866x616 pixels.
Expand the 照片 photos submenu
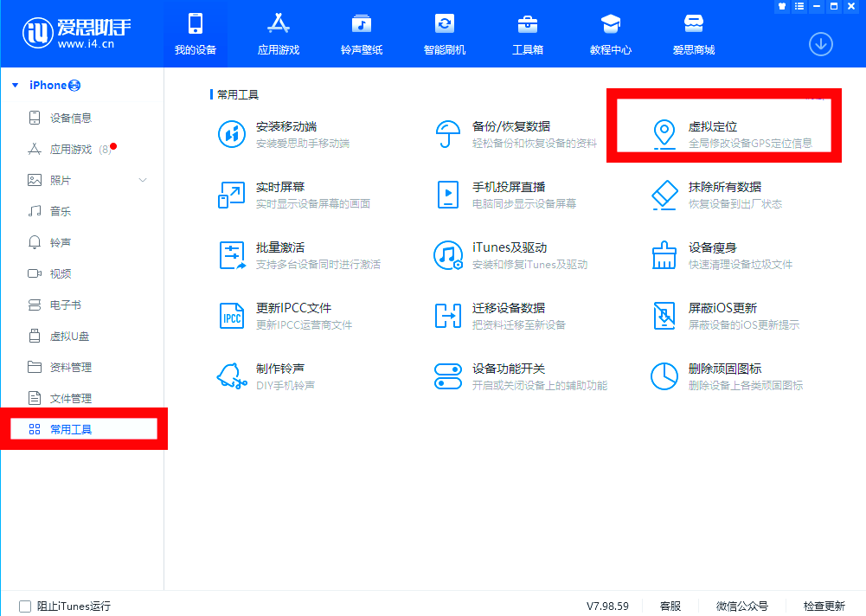[x=144, y=180]
